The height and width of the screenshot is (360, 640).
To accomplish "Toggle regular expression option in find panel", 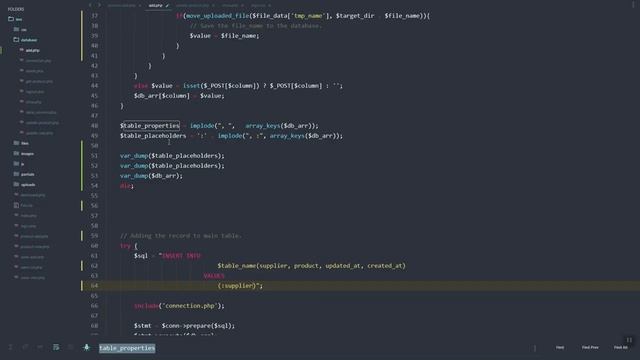I will 11,347.
